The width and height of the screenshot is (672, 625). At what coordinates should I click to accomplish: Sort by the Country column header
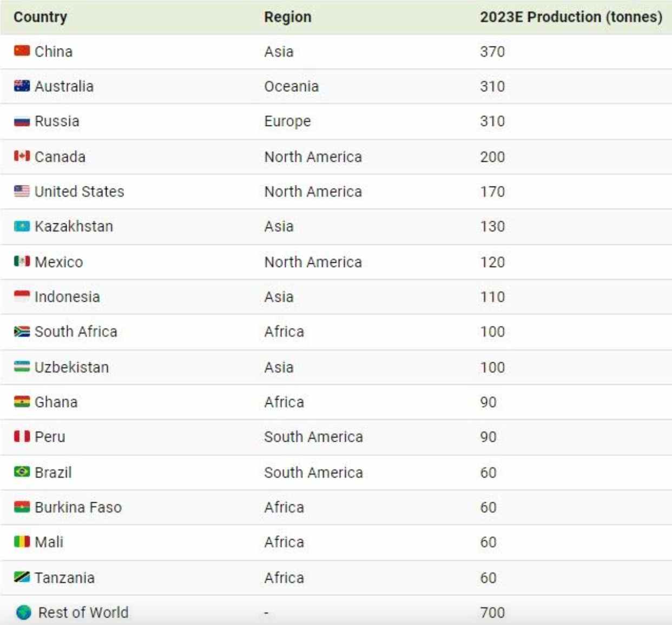[x=41, y=17]
